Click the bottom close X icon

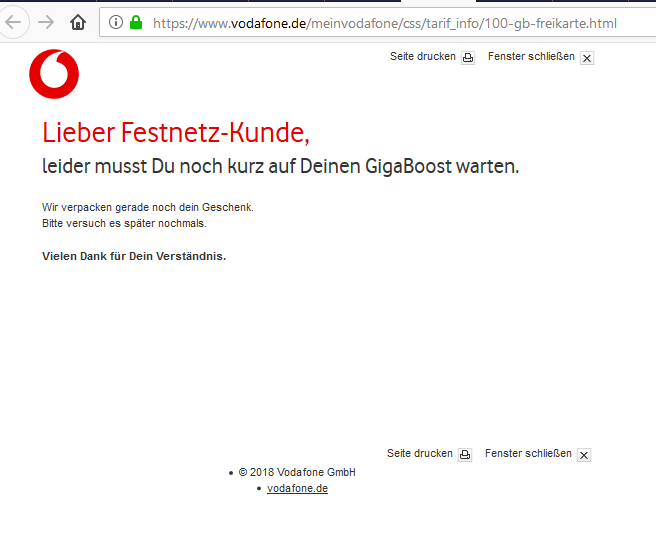[x=584, y=455]
